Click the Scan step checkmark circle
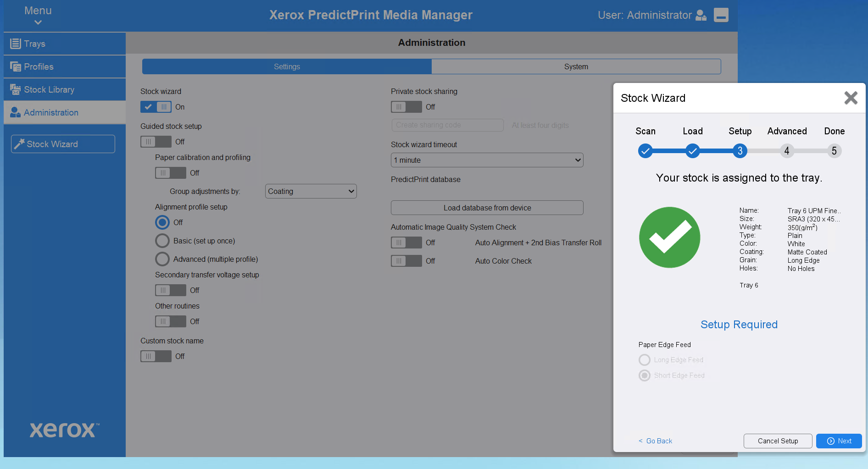 coord(645,151)
